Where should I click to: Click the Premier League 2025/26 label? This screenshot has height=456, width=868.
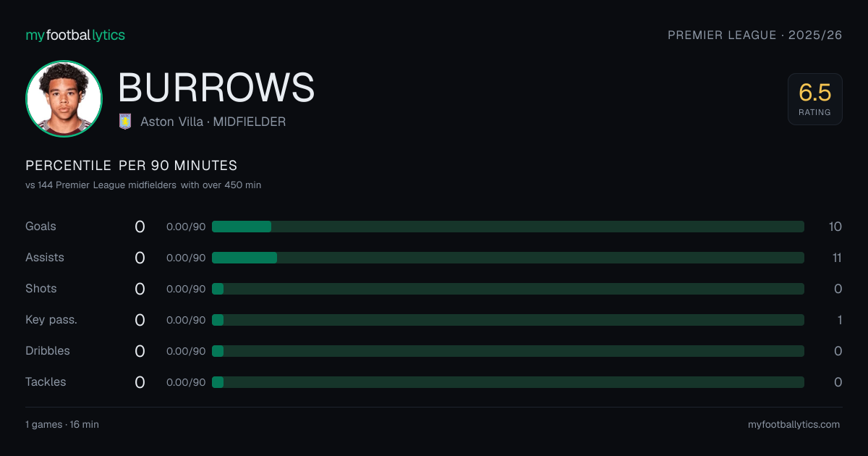pos(754,35)
